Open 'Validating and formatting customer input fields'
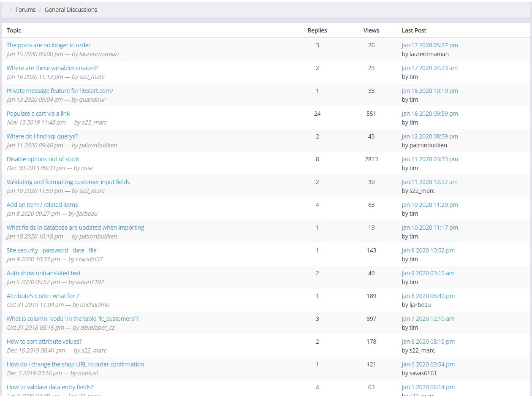The image size is (532, 396). (x=68, y=182)
